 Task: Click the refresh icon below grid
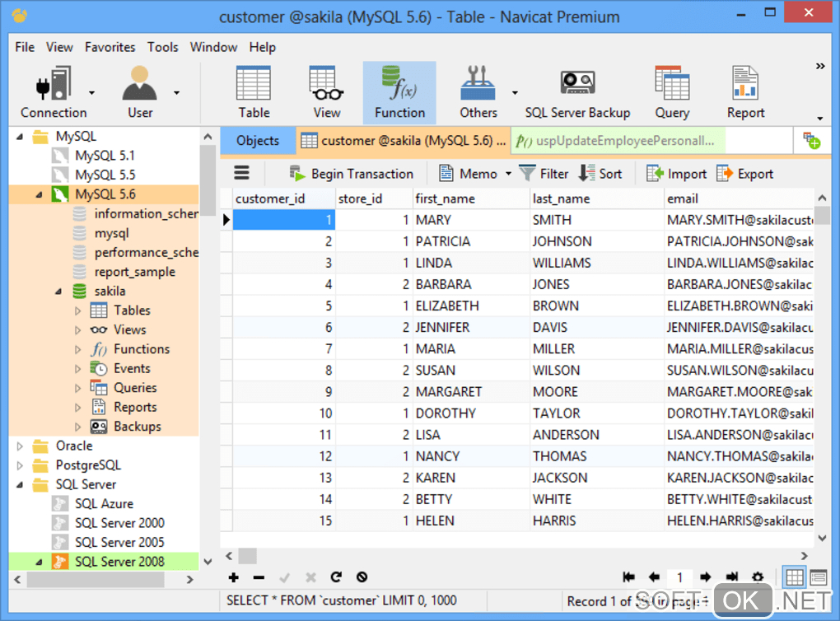[x=336, y=577]
